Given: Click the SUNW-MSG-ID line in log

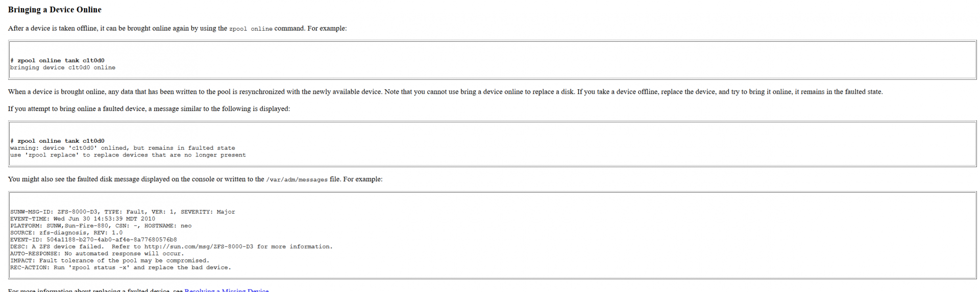Looking at the screenshot, I should (122, 212).
